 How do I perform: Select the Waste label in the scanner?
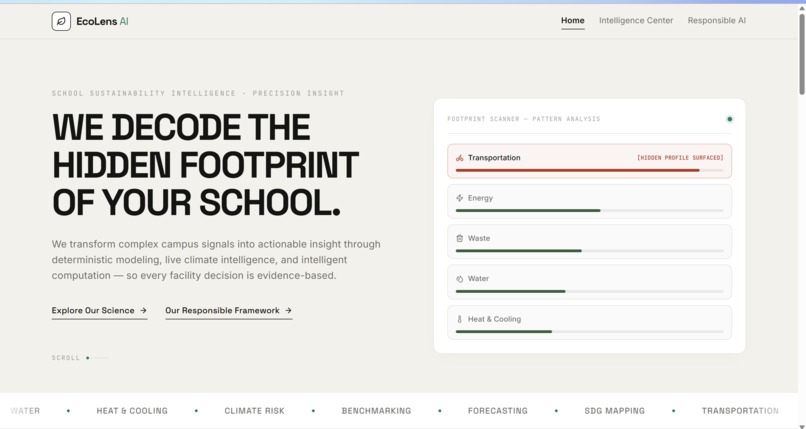pos(479,238)
